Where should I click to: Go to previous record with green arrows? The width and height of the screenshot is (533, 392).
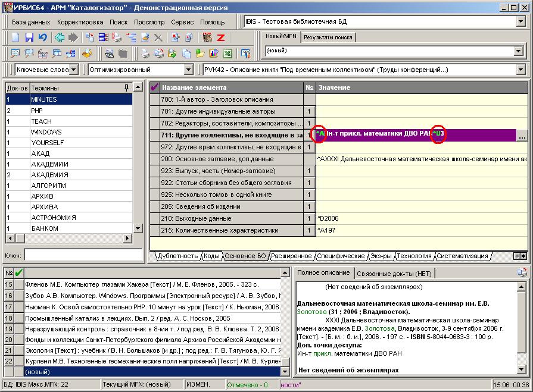pyautogui.click(x=60, y=37)
